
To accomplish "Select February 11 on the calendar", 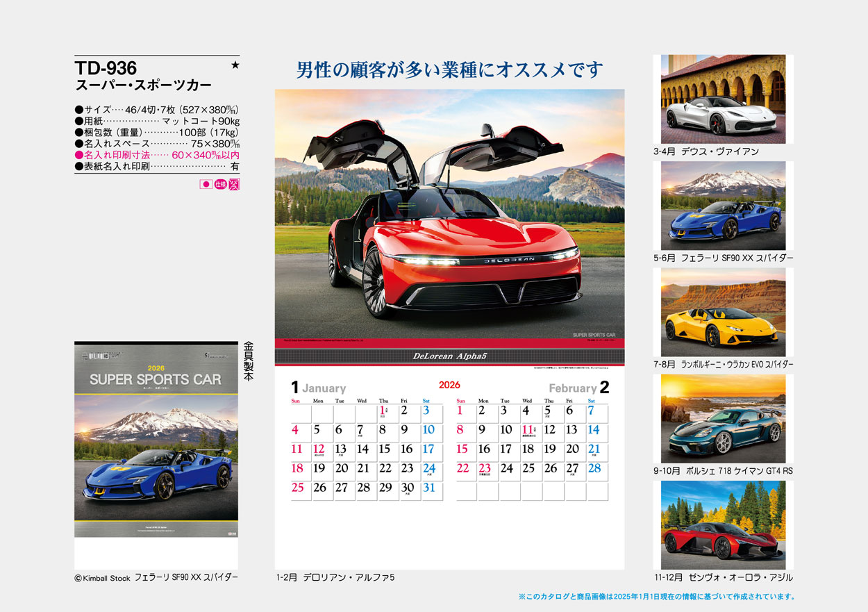I will tap(528, 430).
